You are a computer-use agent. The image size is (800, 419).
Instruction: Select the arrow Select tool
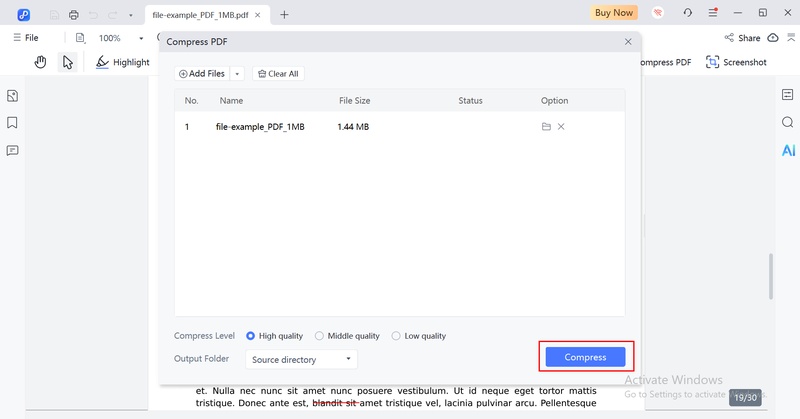[x=67, y=62]
